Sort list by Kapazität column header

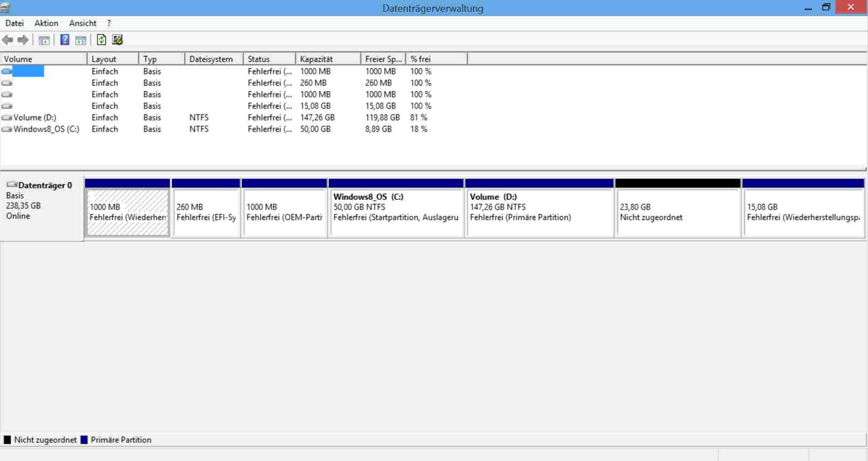pos(316,59)
